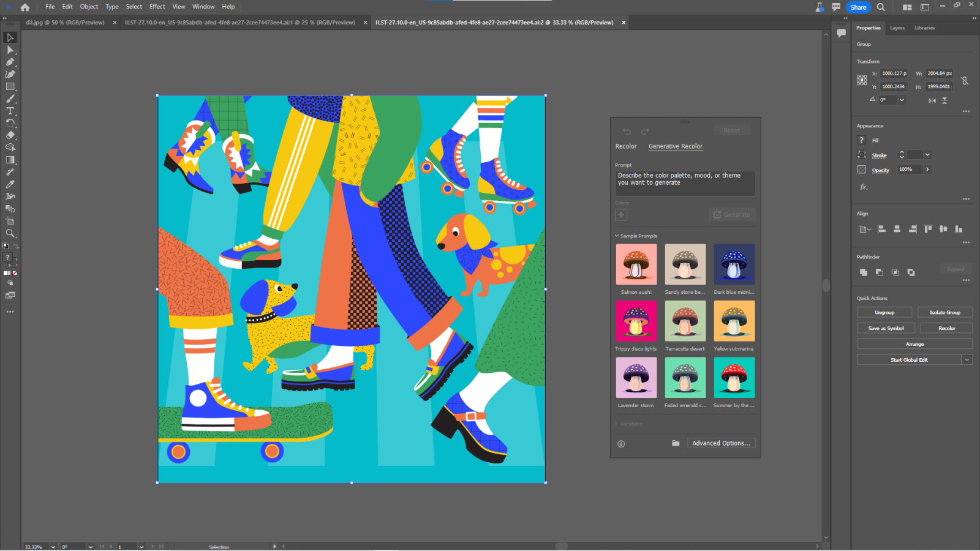Image resolution: width=980 pixels, height=551 pixels.
Task: Open Align To dropdown
Action: pyautogui.click(x=864, y=230)
